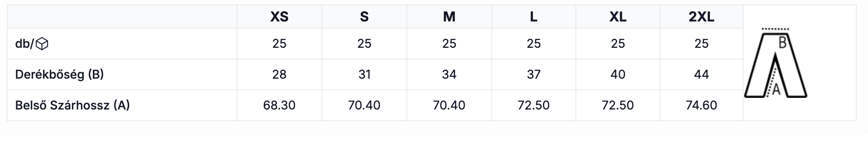Click the waist value 28 for XS
The height and width of the screenshot is (146, 868).
pos(279,75)
